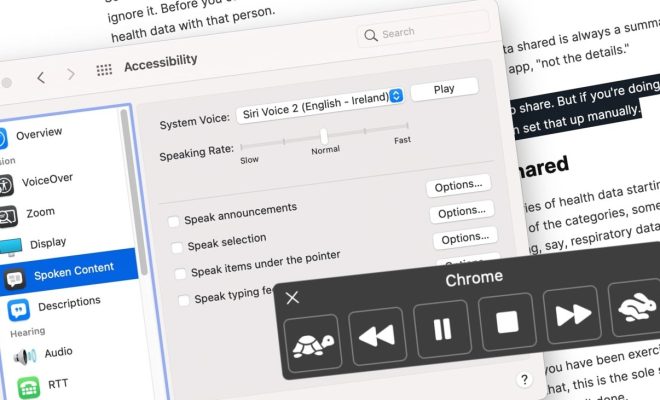
Task: Click the Spoken Content speech bubble icon
Action: [x=14, y=279]
